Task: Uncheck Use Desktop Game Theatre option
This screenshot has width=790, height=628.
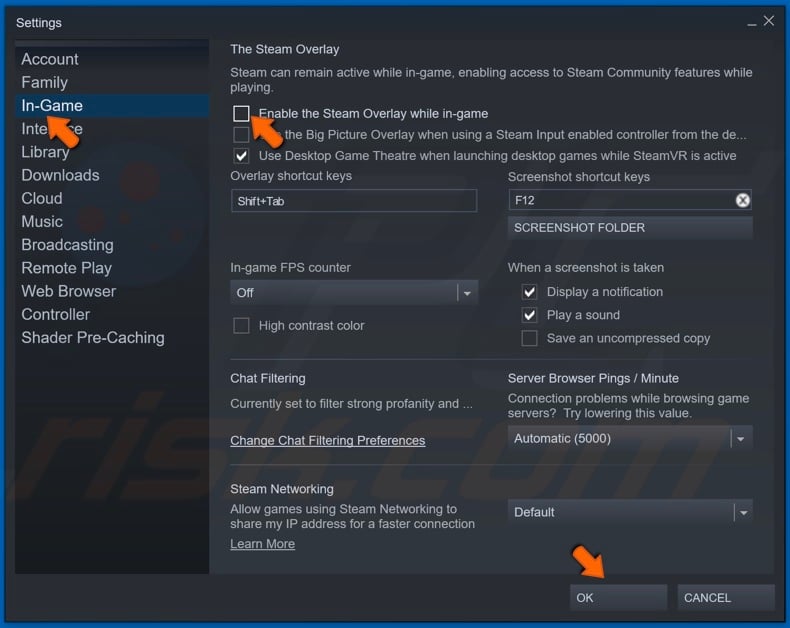Action: click(241, 156)
